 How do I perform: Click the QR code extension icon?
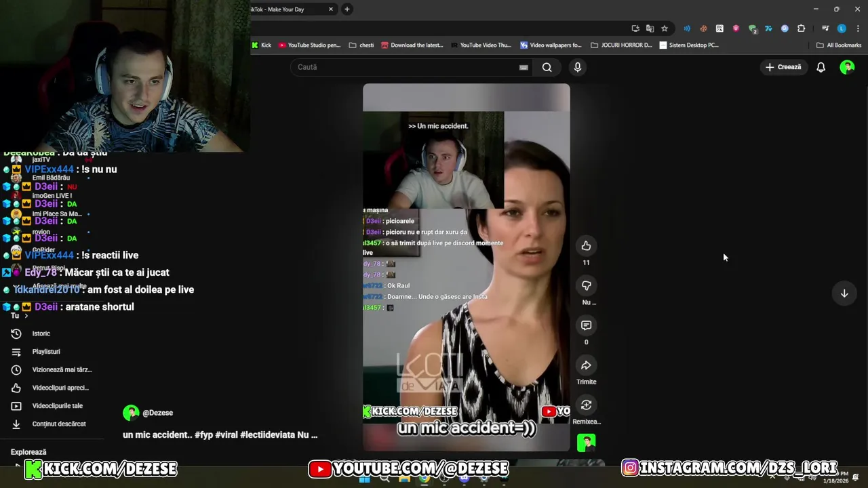(x=719, y=28)
